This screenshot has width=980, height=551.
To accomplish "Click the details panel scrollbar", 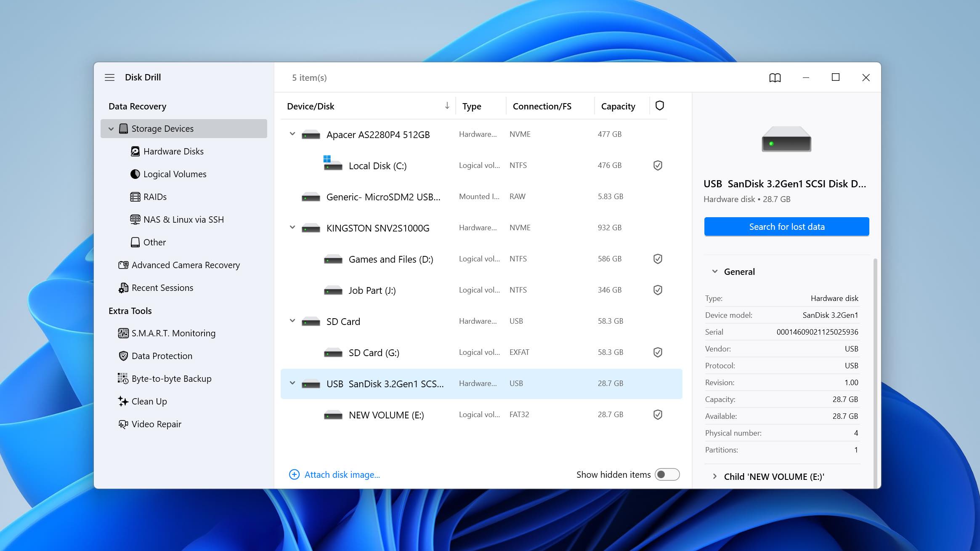I will coord(875,370).
